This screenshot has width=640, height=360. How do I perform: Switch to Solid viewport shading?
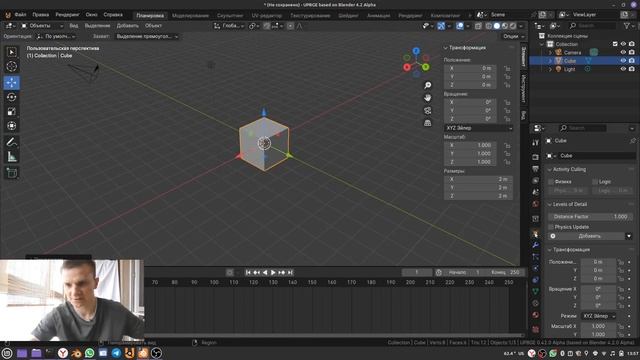click(x=497, y=26)
